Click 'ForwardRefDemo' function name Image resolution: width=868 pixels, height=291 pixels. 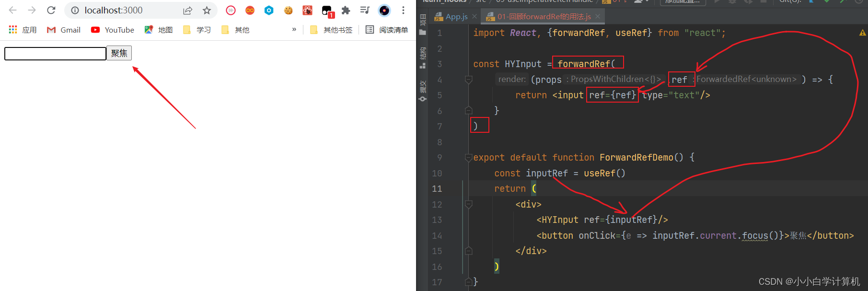[636, 157]
